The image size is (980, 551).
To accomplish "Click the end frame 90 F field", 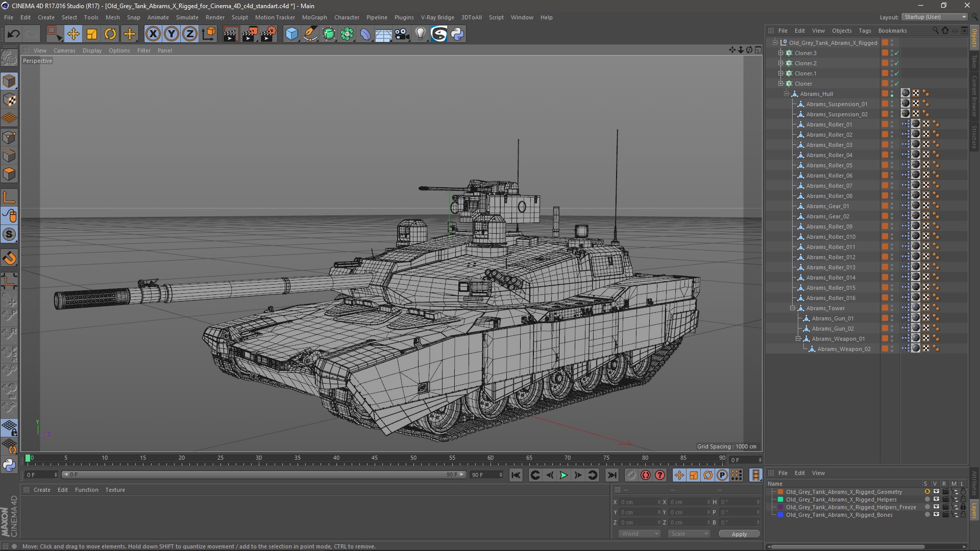I will click(x=486, y=475).
